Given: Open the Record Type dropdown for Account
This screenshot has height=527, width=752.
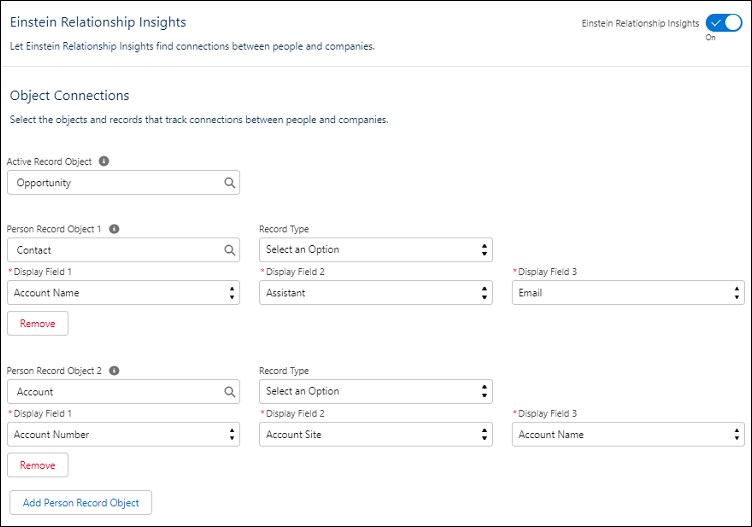Looking at the screenshot, I should click(376, 391).
